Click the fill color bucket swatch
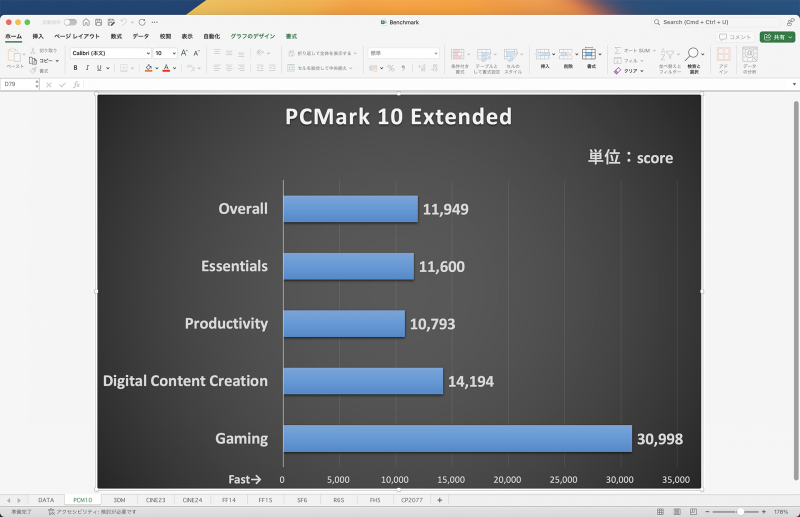 pos(148,68)
